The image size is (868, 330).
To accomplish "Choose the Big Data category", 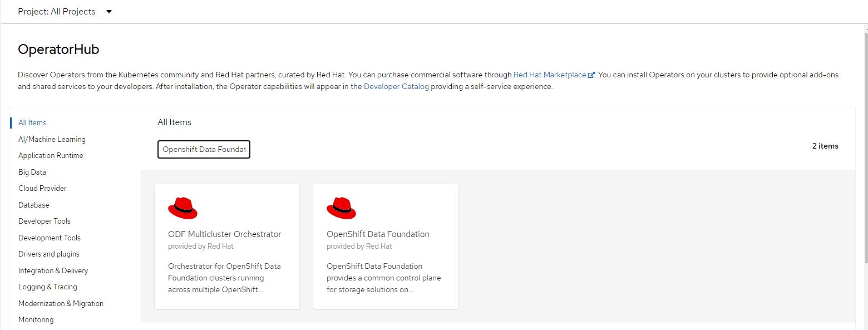I will pos(32,172).
